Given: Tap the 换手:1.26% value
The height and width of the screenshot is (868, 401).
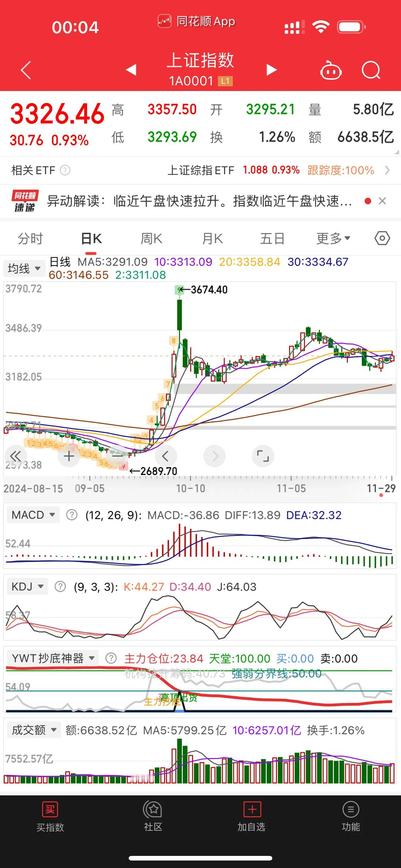Looking at the screenshot, I should (336, 730).
